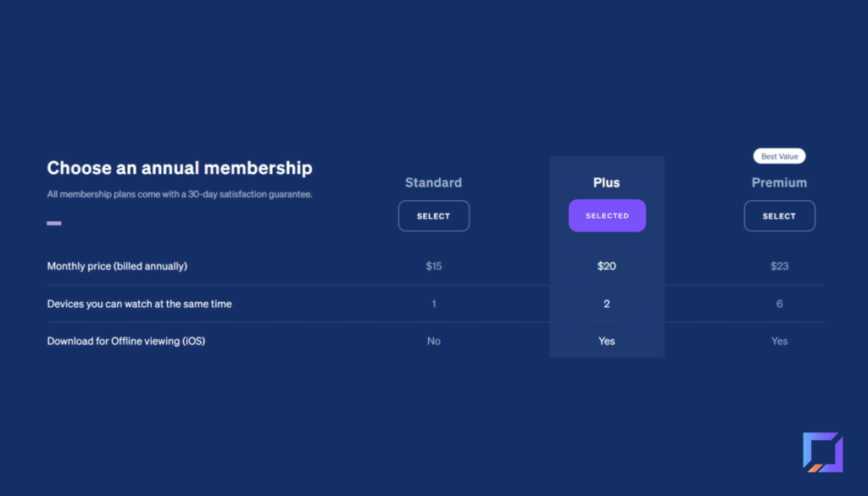Click the 'Monthly price (billed annually)' row label
This screenshot has height=496, width=868.
click(117, 266)
